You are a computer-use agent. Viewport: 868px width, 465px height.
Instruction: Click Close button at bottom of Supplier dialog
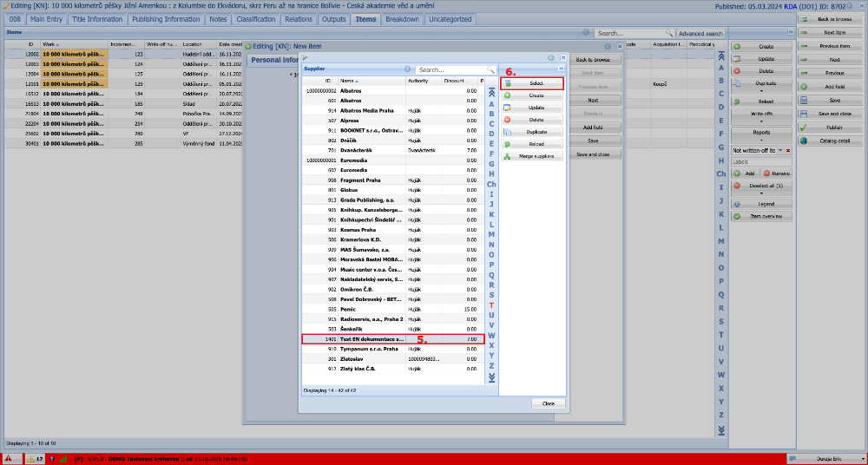coord(548,403)
